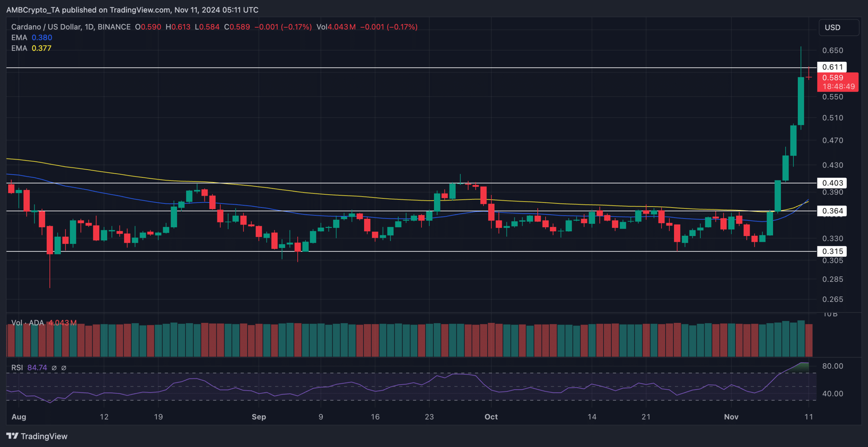868x447 pixels.
Task: Click the high price H0.613 value
Action: (x=178, y=27)
